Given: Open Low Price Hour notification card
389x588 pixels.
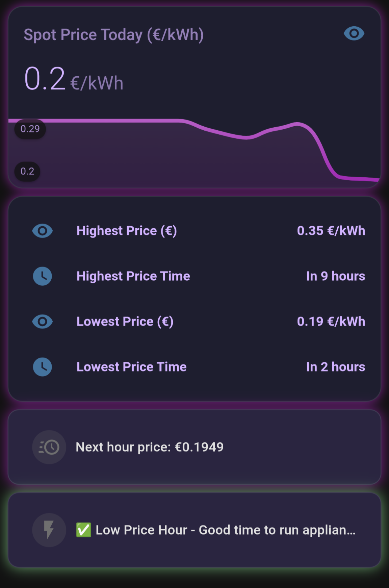Looking at the screenshot, I should (194, 530).
